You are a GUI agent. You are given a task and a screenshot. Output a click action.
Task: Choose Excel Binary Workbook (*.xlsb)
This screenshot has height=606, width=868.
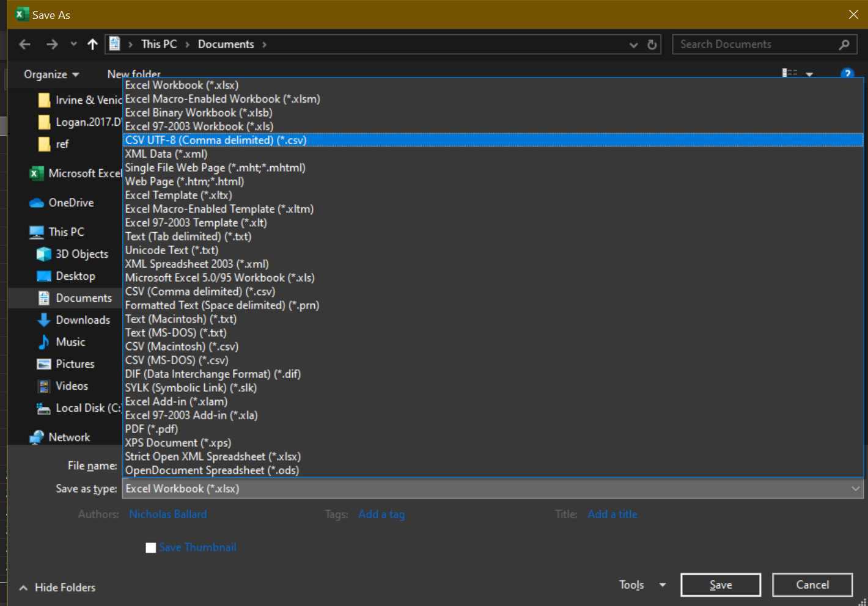(x=493, y=113)
